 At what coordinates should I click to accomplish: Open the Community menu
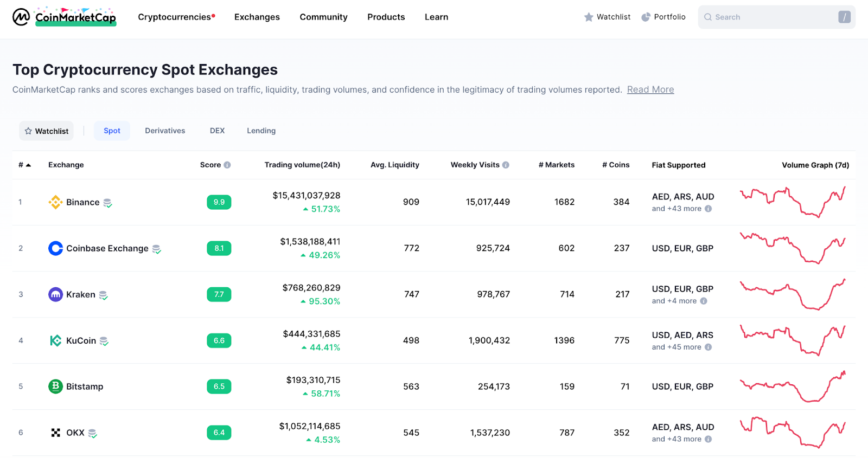click(x=323, y=17)
